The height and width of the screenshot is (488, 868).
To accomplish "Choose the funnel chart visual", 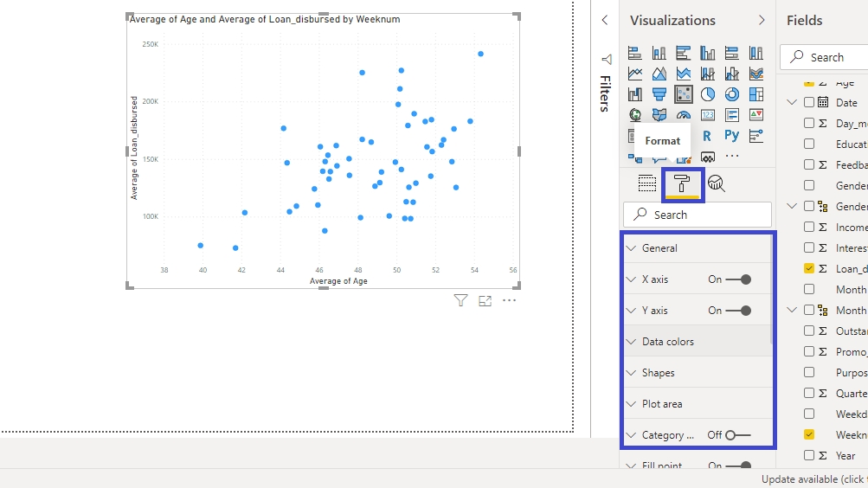I will [659, 94].
